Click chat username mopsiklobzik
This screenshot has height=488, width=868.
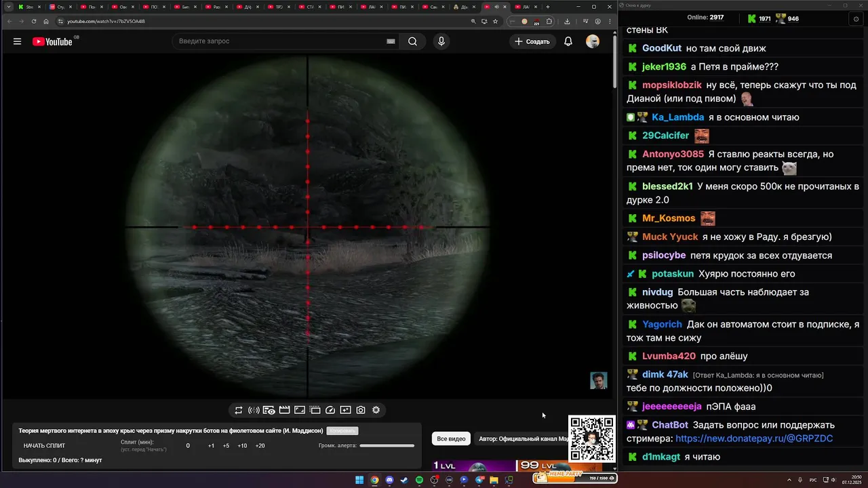pos(672,85)
